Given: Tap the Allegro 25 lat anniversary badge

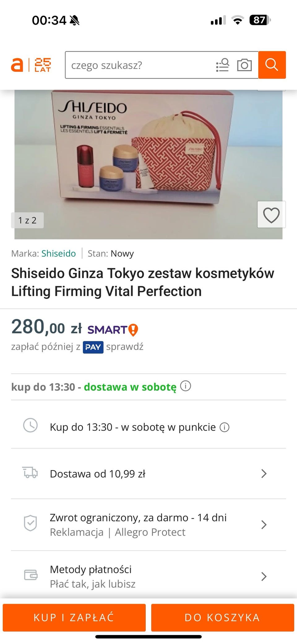Looking at the screenshot, I should pyautogui.click(x=43, y=65).
